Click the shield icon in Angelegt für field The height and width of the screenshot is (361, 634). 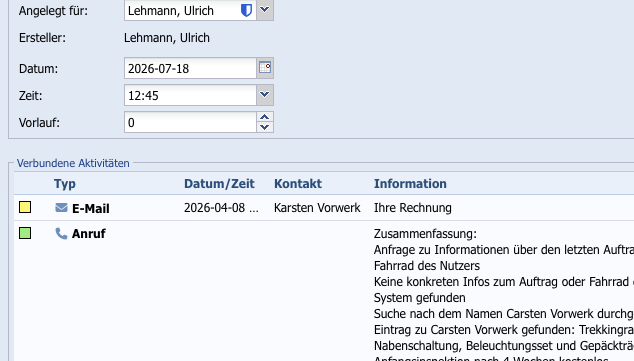(246, 10)
